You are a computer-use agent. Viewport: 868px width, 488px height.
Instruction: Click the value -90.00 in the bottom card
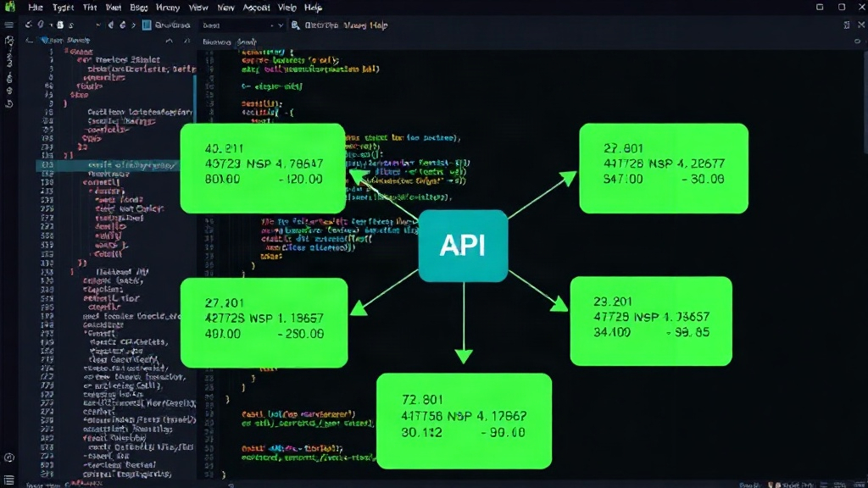[502, 432]
